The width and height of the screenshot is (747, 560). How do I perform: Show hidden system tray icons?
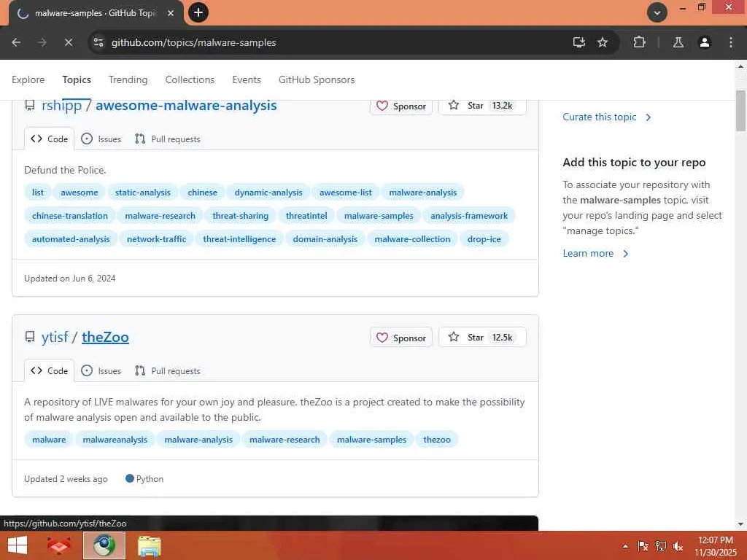click(x=625, y=546)
